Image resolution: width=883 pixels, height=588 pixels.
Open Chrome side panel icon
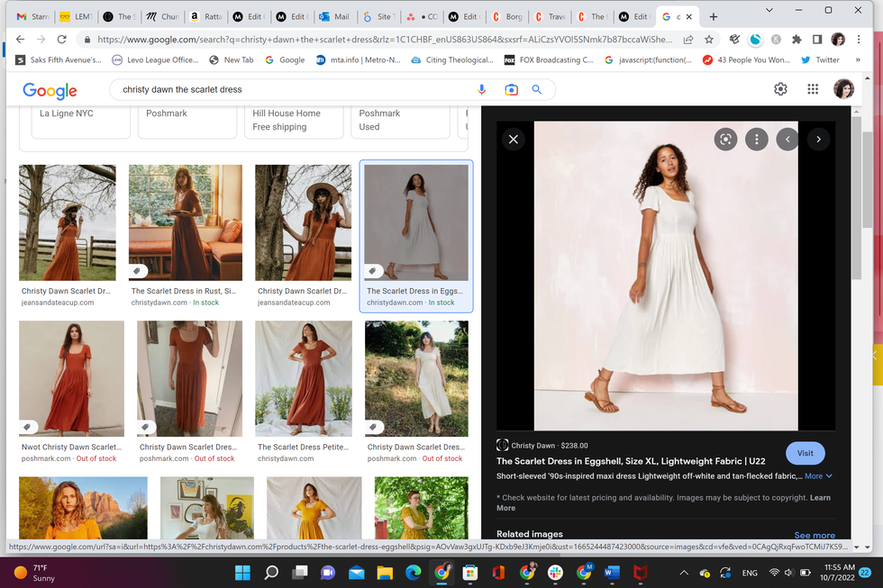point(817,40)
